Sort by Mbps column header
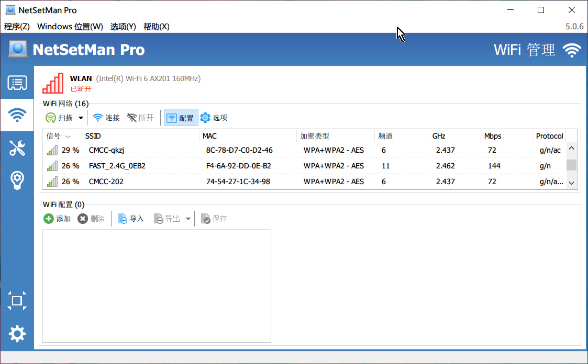Image resolution: width=588 pixels, height=364 pixels. pos(506,136)
